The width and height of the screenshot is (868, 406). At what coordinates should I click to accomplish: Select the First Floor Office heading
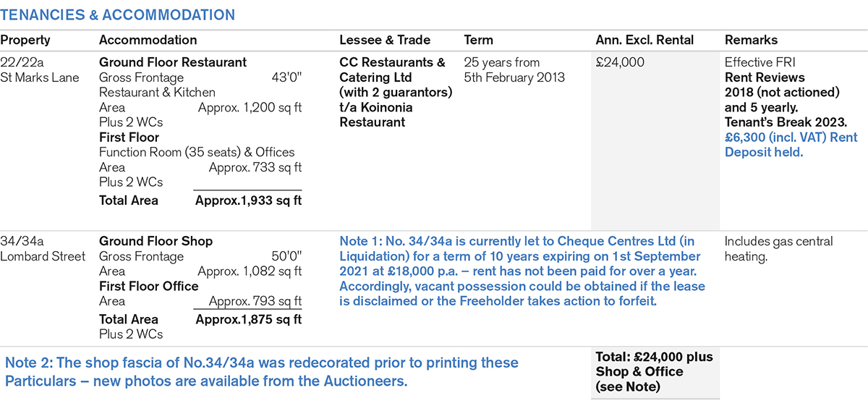(x=148, y=286)
